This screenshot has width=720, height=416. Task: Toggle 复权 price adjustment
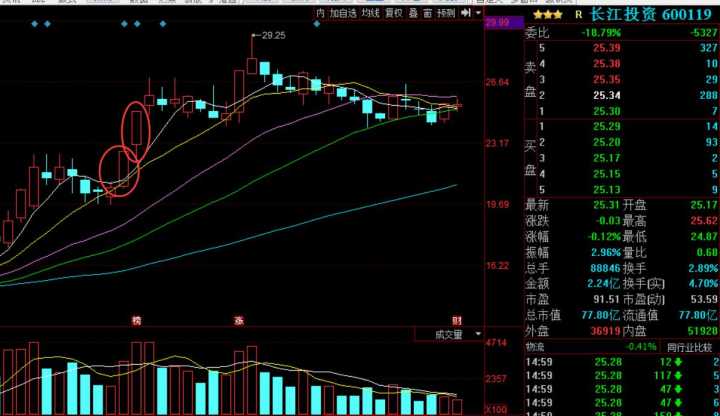tap(394, 14)
